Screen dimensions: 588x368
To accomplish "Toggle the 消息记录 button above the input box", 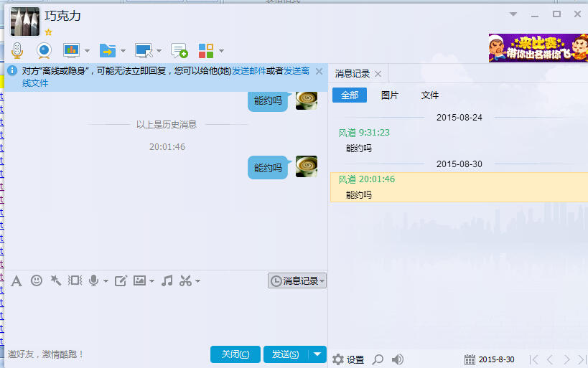I will click(x=297, y=280).
